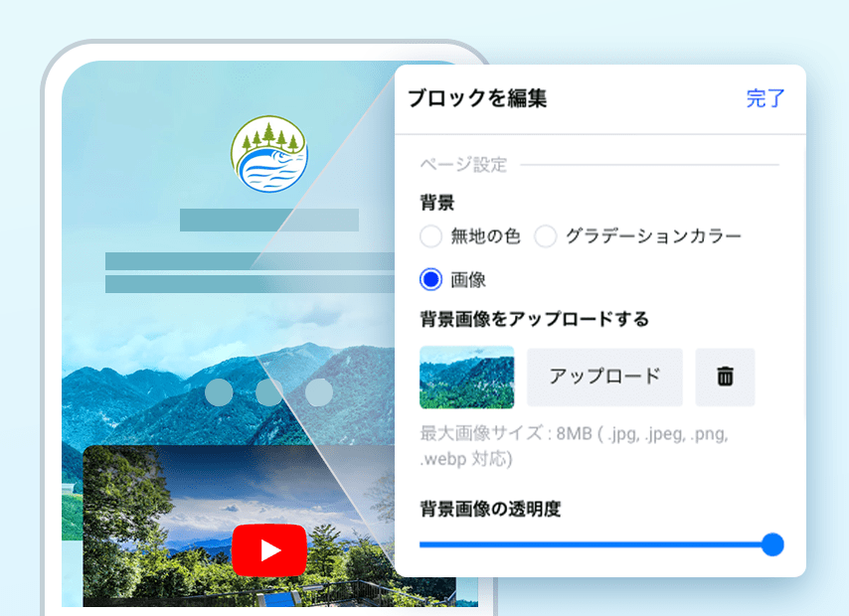Viewport: 849px width, 616px height.
Task: Click the アップロード button
Action: (x=604, y=377)
